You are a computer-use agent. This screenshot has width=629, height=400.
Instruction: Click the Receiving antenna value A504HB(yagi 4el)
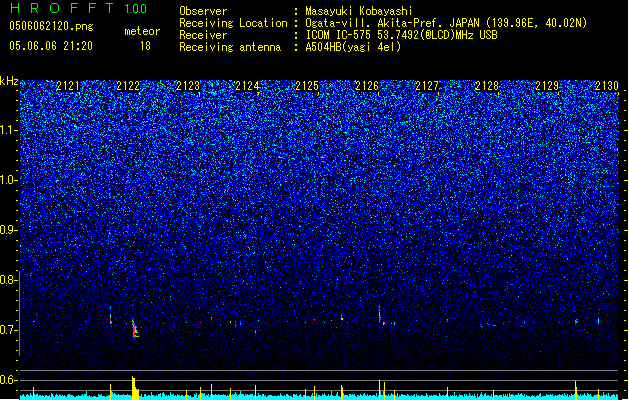point(353,47)
